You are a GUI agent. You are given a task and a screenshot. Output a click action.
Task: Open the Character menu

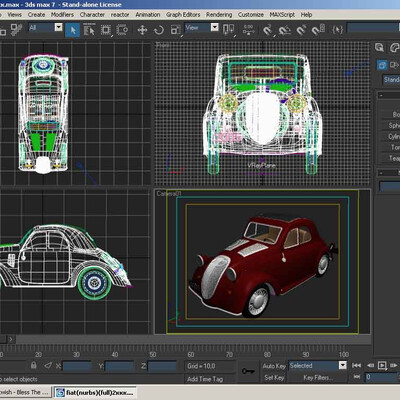point(92,15)
